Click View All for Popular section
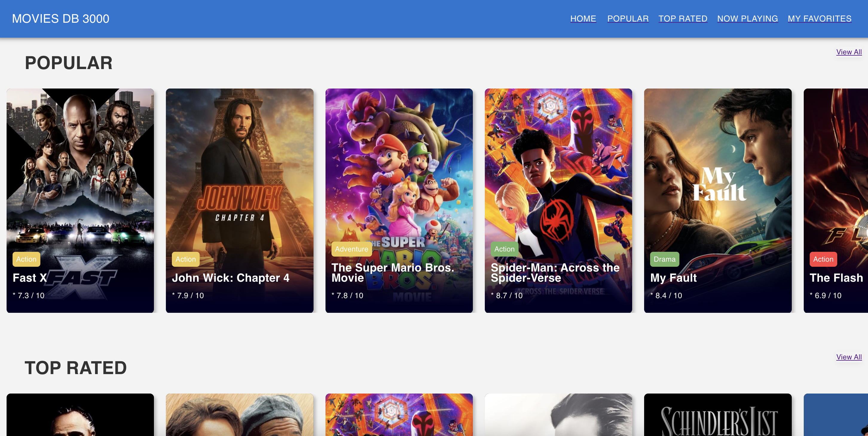 coord(849,52)
